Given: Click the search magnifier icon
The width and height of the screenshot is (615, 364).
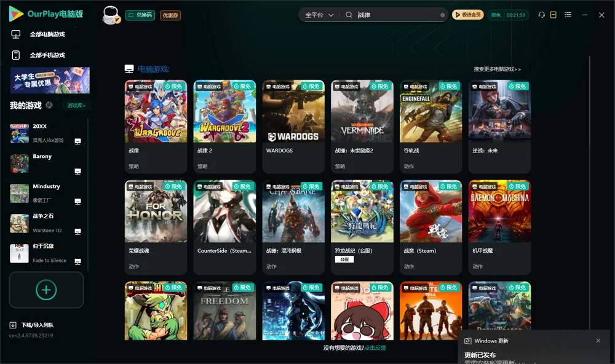Looking at the screenshot, I should point(349,15).
